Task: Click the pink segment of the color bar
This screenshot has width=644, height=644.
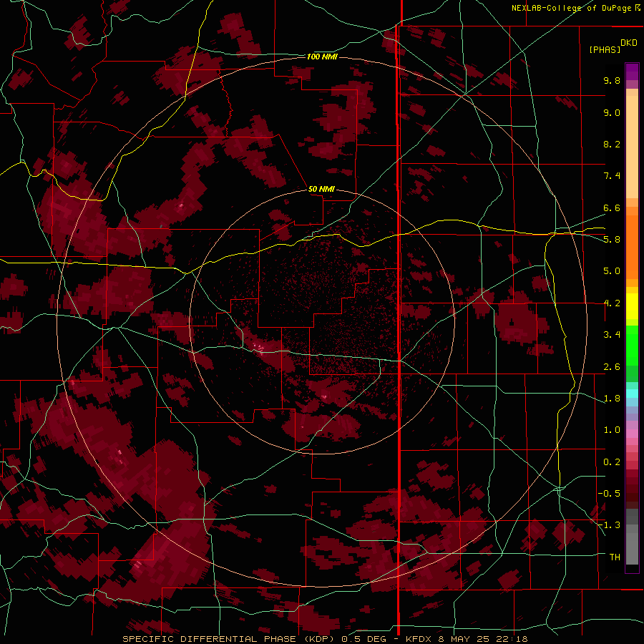Action: pyautogui.click(x=632, y=434)
